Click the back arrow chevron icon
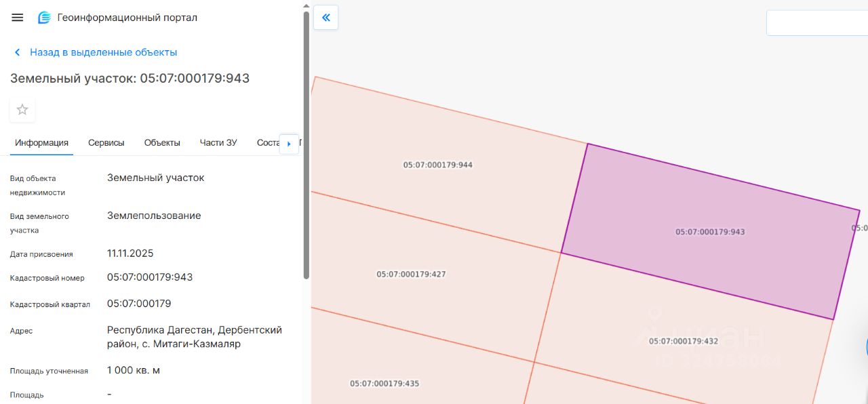The width and height of the screenshot is (868, 404). (x=18, y=52)
